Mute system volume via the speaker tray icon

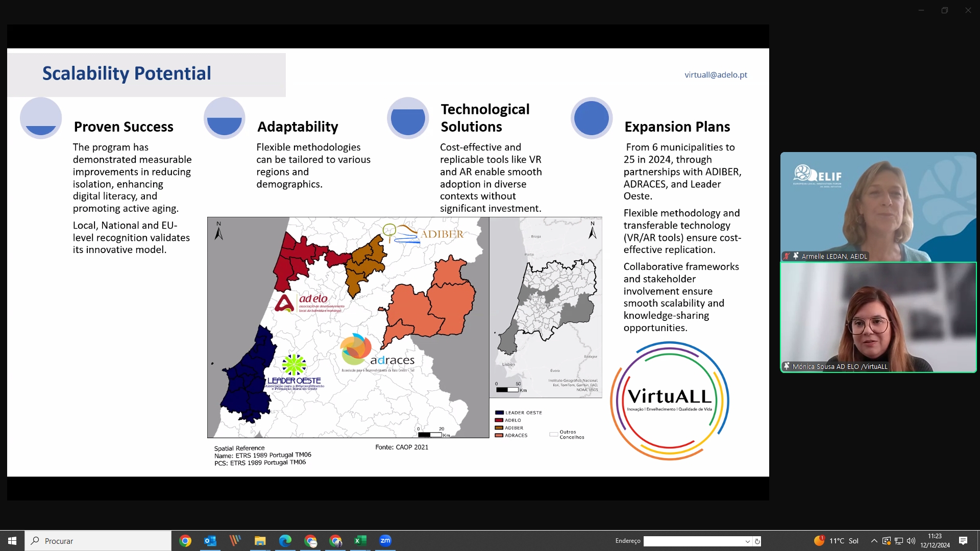(912, 541)
